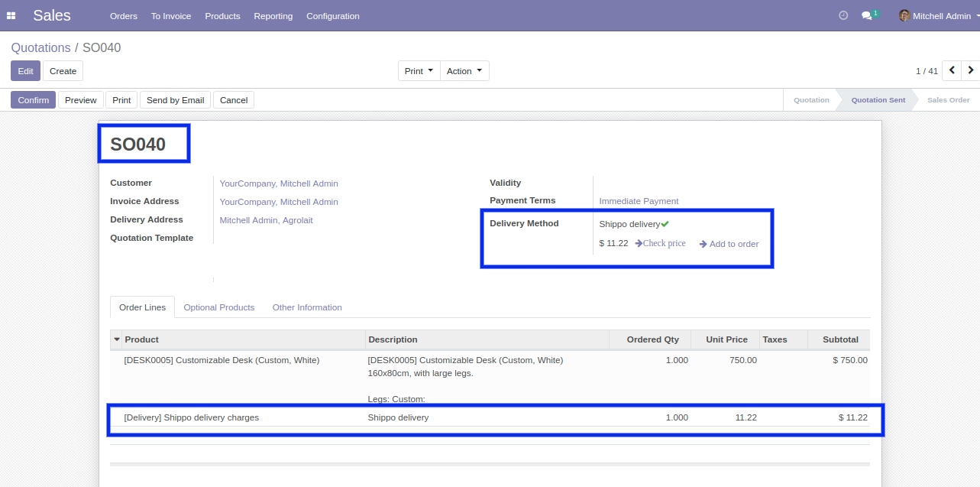Open the Configuration menu
The width and height of the screenshot is (980, 487).
[333, 16]
